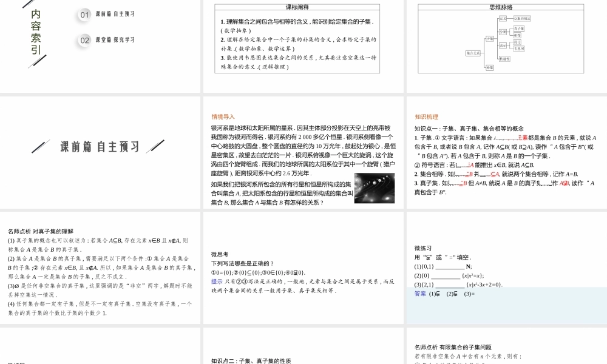Viewport: 607px width, 364px height.
Task: Select the Venn图 node in the flowchart
Action: pos(519,49)
